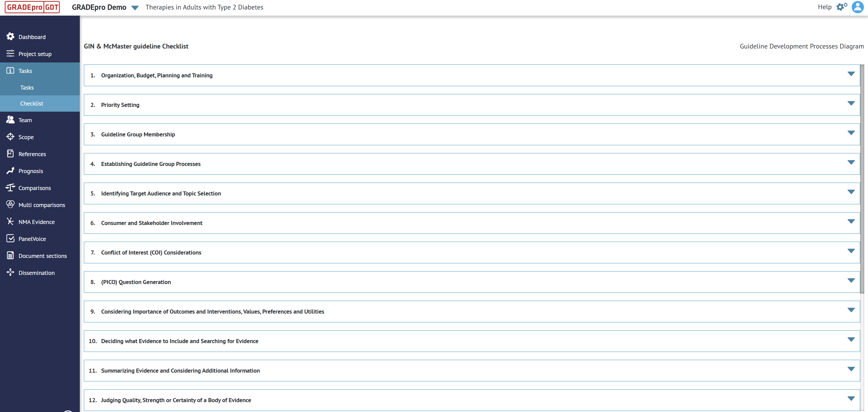The height and width of the screenshot is (412, 868).
Task: Click 'Summarizing Evidence and Considering Additional Information'
Action: (180, 371)
